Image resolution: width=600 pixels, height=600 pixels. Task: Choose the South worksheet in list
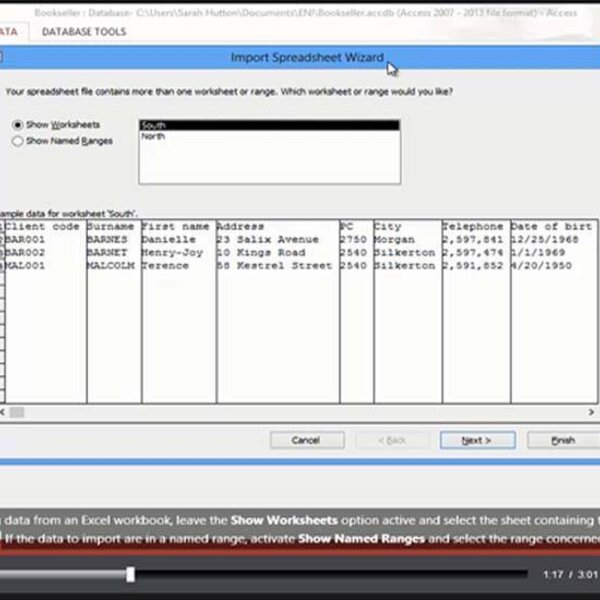(268, 126)
